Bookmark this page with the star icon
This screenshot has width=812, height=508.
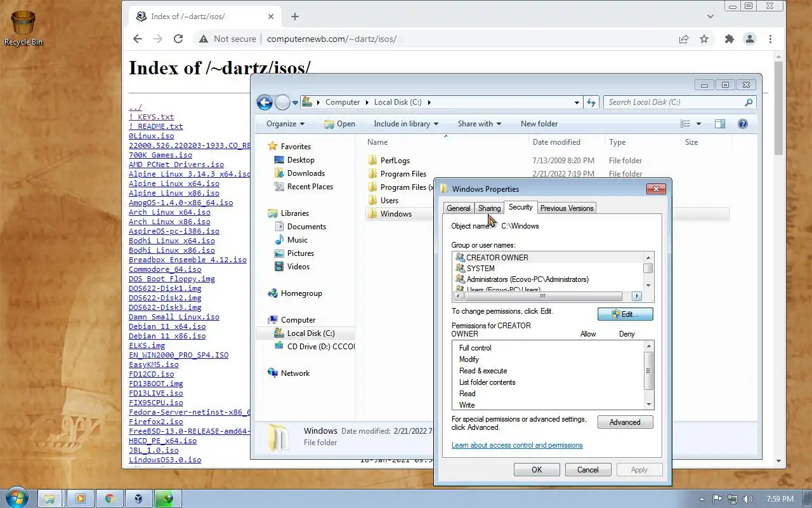(704, 39)
